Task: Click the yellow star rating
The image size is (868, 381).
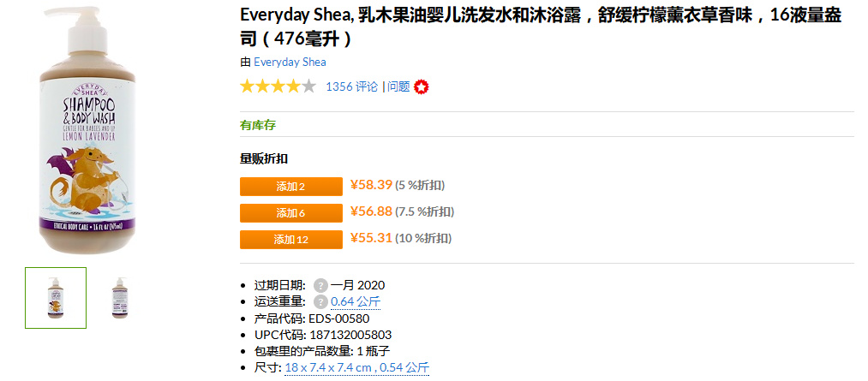Action: pyautogui.click(x=278, y=86)
